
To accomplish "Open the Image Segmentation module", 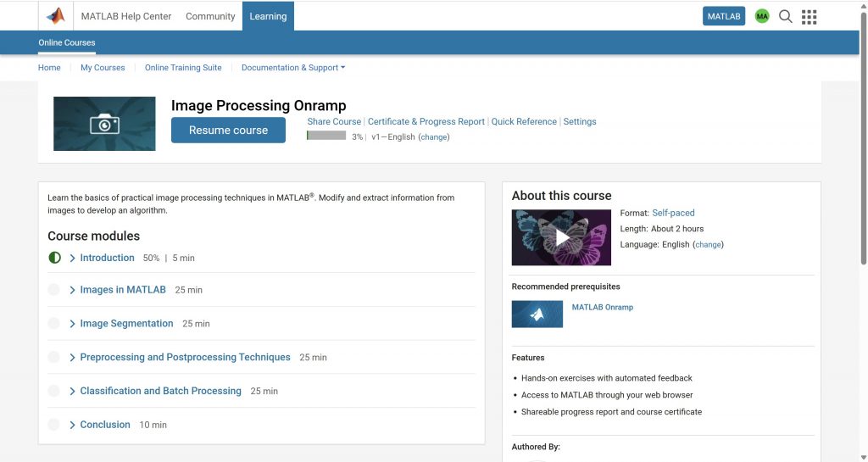I will coord(127,323).
